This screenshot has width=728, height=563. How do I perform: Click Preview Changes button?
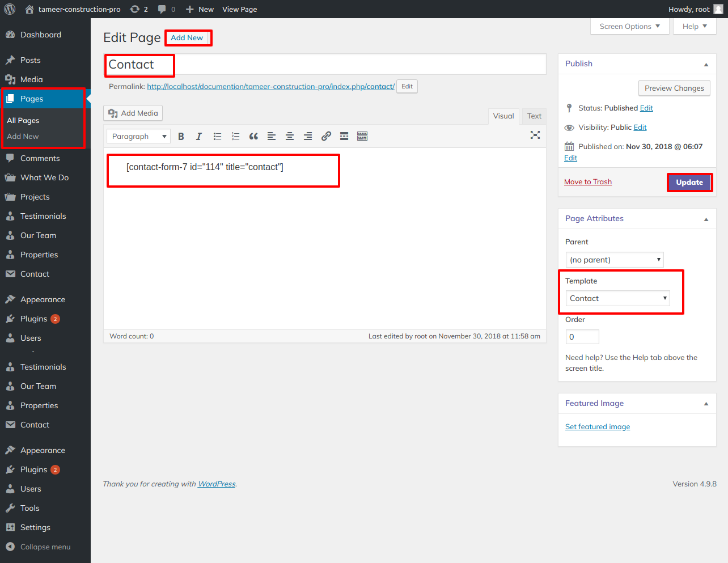click(x=674, y=88)
